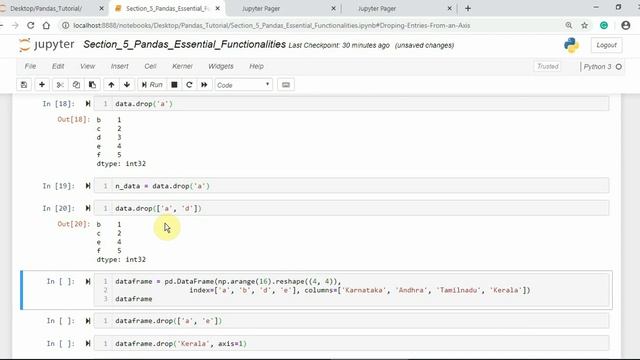Insert a cell below with plus icon
Image resolution: width=640 pixels, height=360 pixels.
(x=42, y=85)
